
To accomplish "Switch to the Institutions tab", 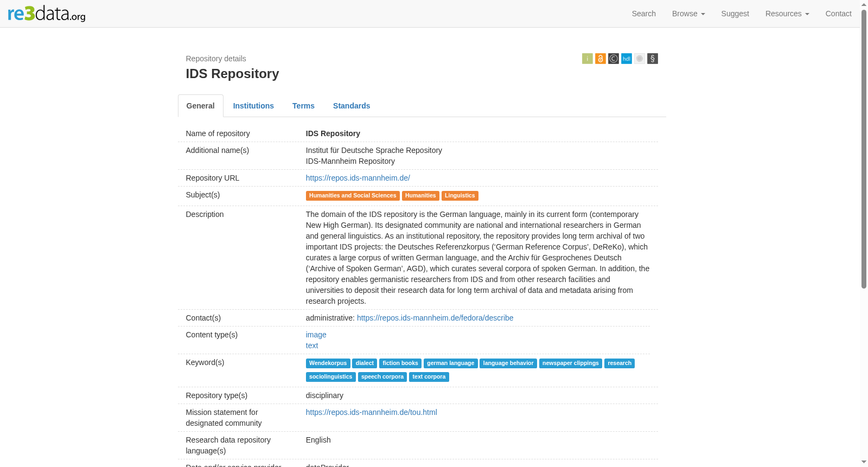I will pos(253,106).
